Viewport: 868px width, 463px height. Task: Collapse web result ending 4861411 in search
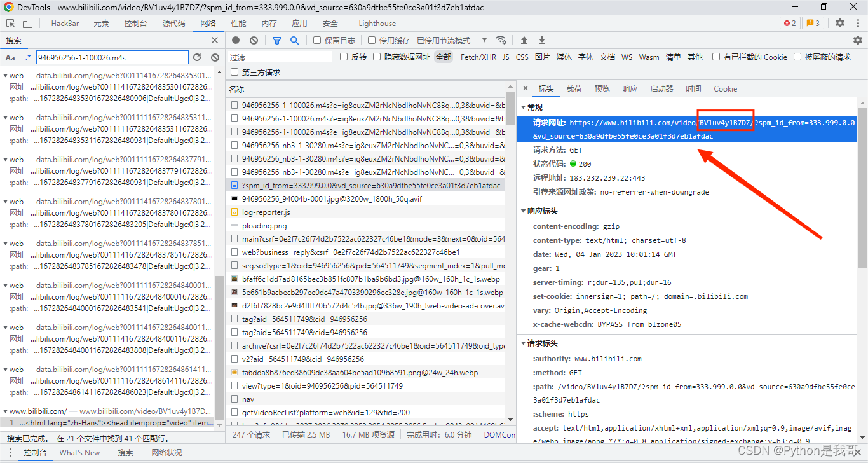point(6,370)
